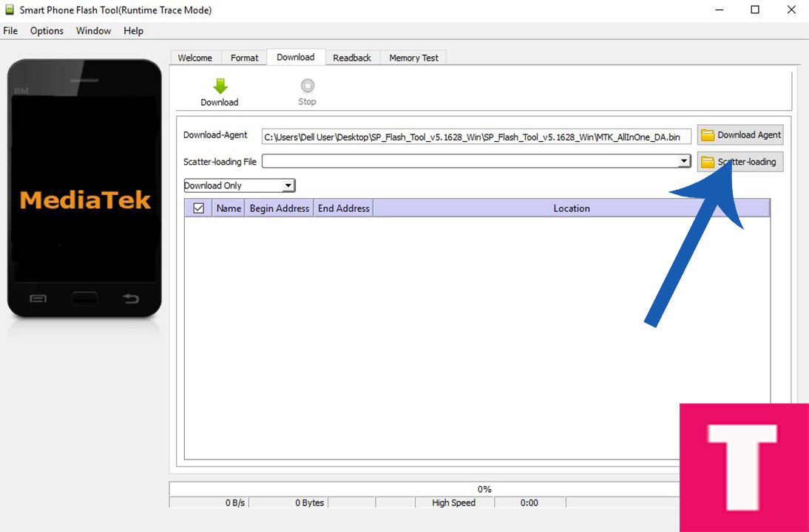The image size is (809, 532).
Task: Switch to the Format tab
Action: coord(245,58)
